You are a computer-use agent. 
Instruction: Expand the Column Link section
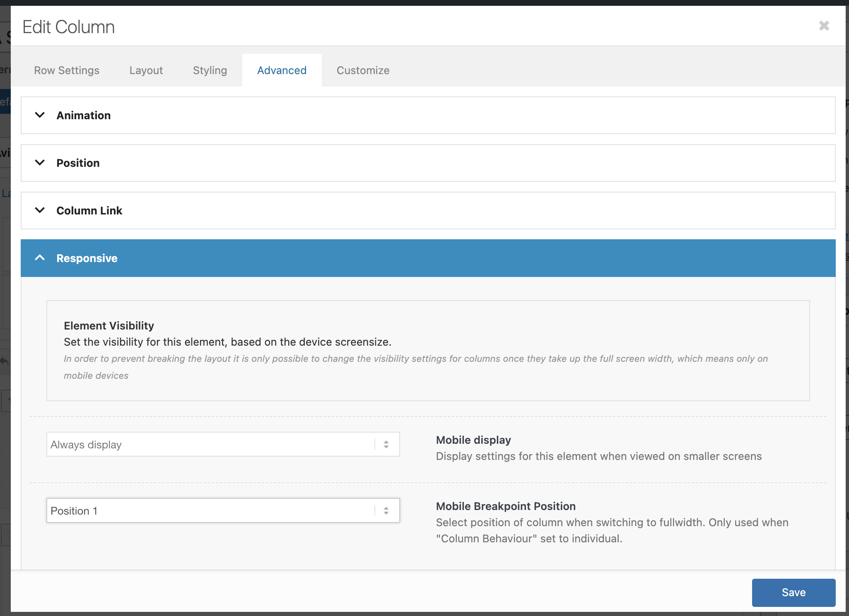[x=427, y=211]
